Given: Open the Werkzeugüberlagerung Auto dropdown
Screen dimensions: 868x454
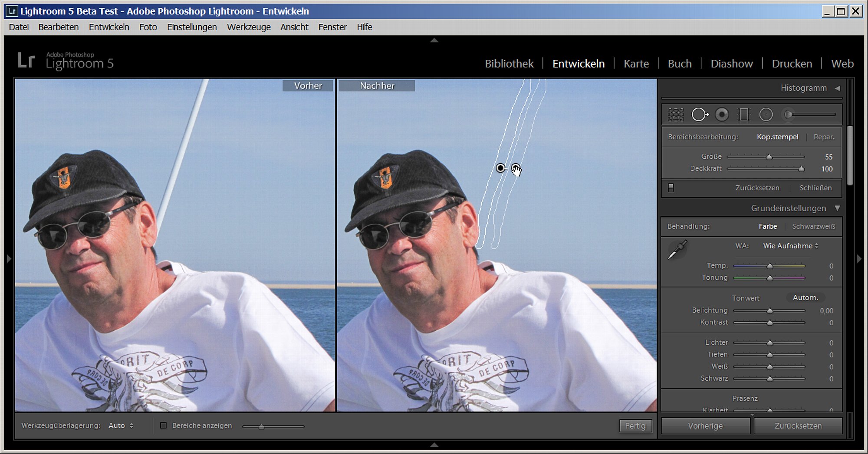Looking at the screenshot, I should coord(121,426).
